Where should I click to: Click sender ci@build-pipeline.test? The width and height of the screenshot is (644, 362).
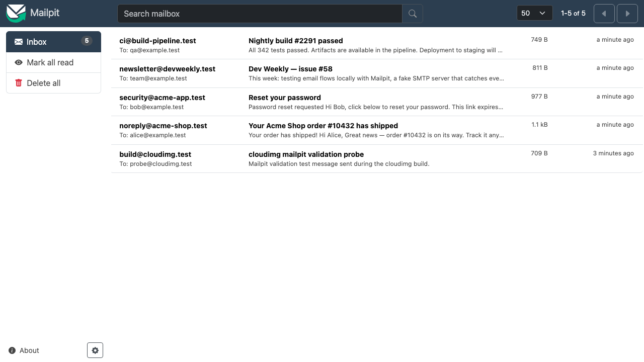pyautogui.click(x=157, y=41)
